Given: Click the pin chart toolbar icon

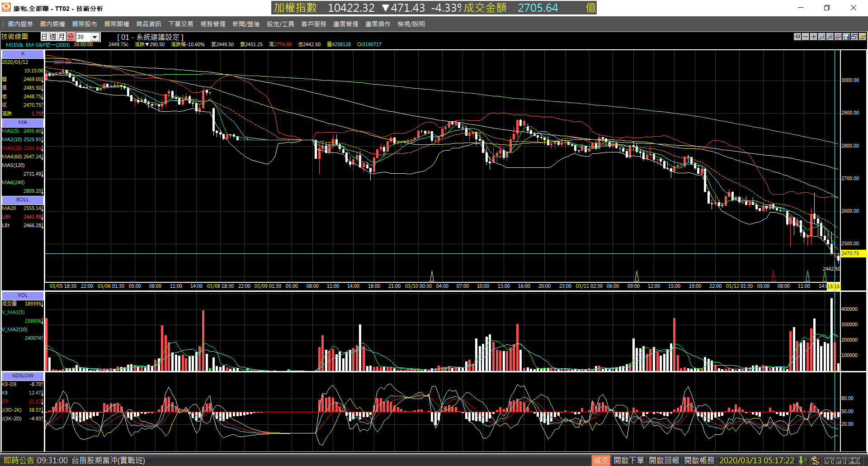Looking at the screenshot, I should click(x=797, y=37).
